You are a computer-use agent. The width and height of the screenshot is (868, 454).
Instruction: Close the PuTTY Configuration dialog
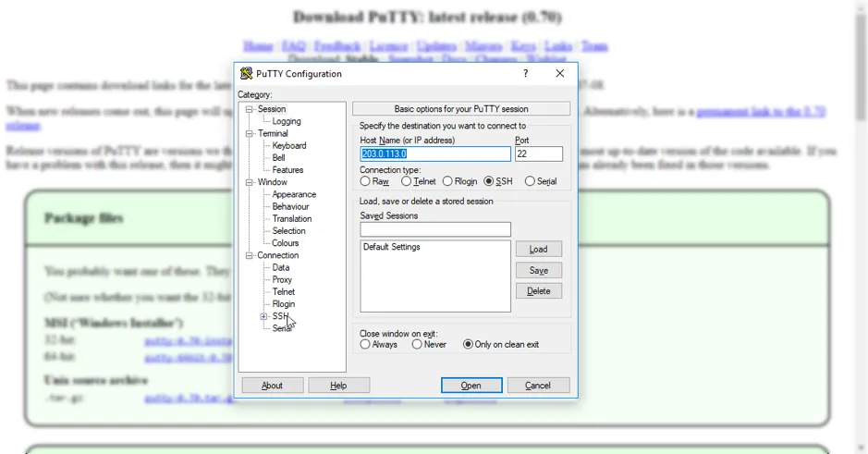[559, 73]
